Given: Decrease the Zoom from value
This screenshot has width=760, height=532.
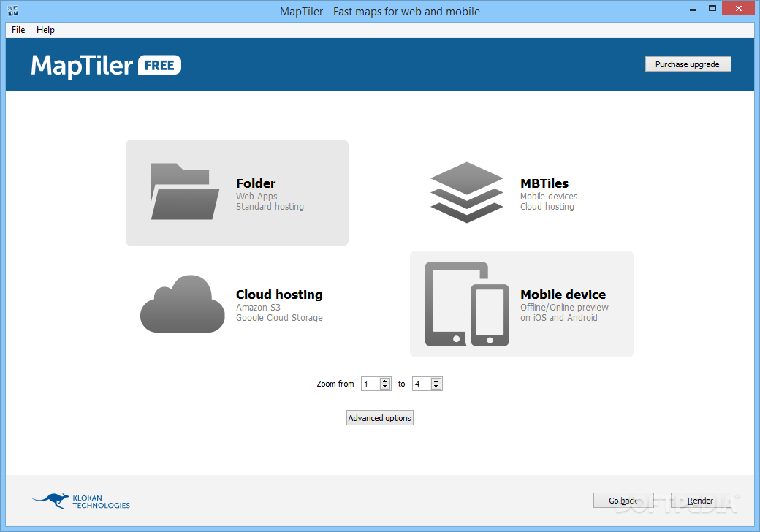Looking at the screenshot, I should click(385, 387).
